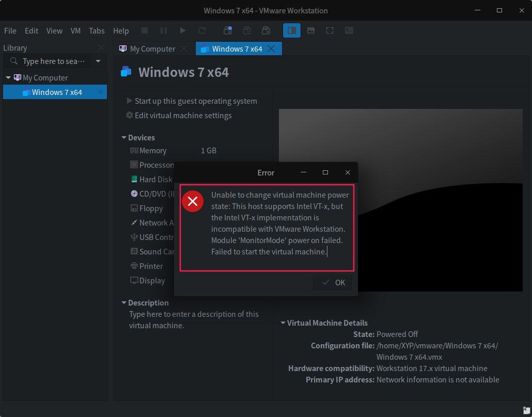Click the restart VM toolbar icon

[x=202, y=30]
